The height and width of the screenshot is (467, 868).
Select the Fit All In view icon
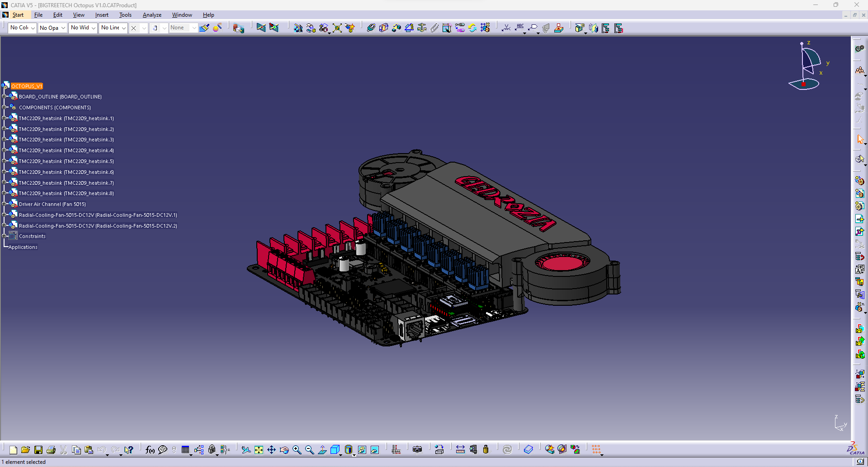(x=259, y=450)
